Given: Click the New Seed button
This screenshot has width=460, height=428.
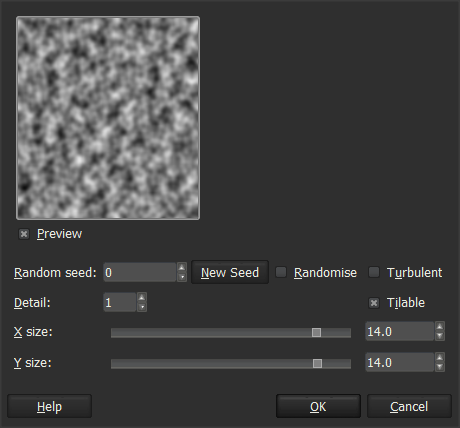Looking at the screenshot, I should click(x=230, y=272).
